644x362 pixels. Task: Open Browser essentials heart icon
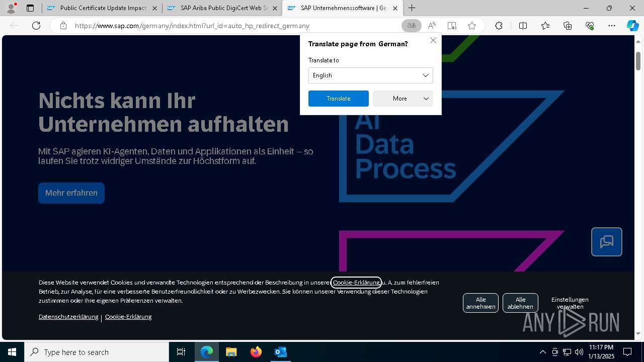pyautogui.click(x=590, y=26)
